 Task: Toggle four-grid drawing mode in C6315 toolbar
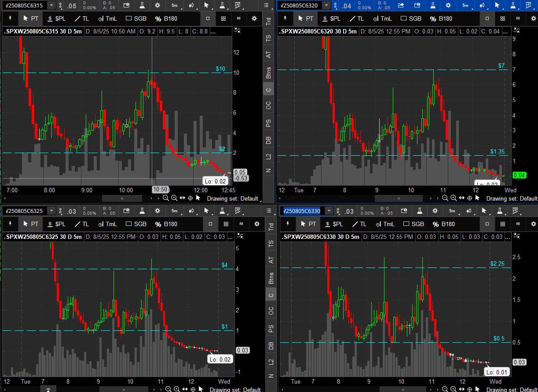click(223, 18)
